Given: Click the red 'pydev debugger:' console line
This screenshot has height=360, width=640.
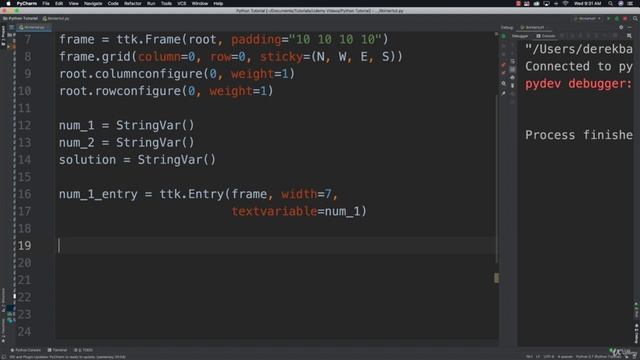Looking at the screenshot, I should [x=578, y=84].
